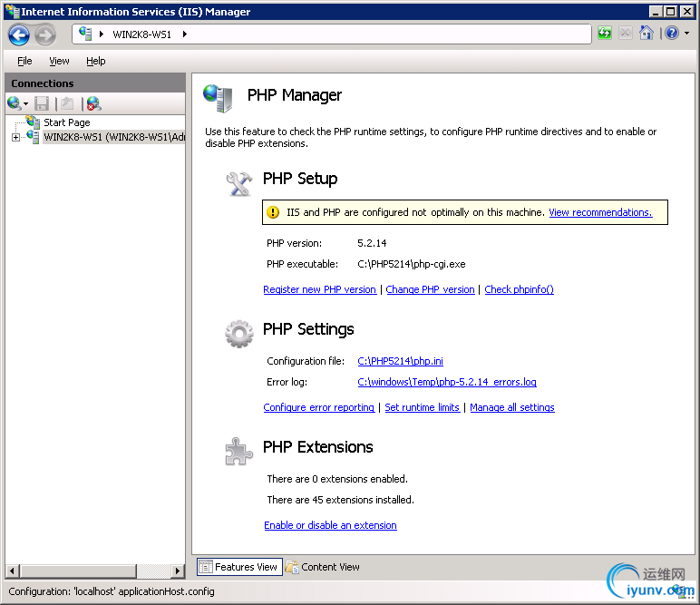
Task: Click the PHP version value 5.2.14
Action: click(x=372, y=243)
